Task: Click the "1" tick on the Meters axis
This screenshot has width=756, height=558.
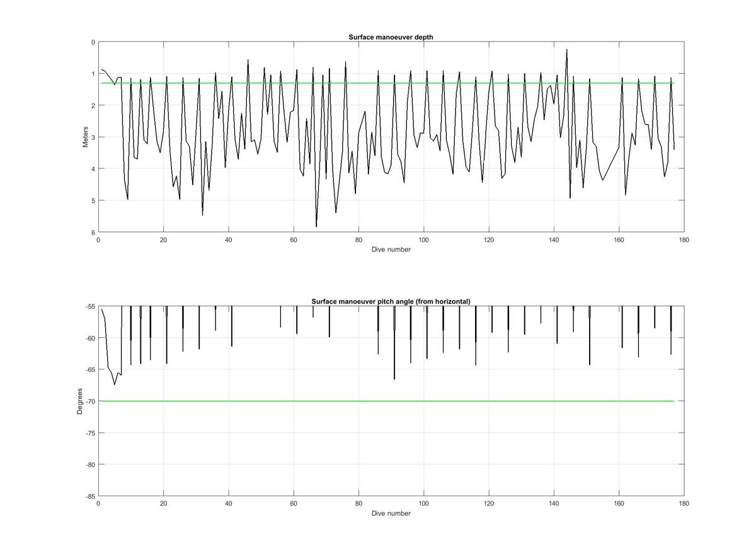Action: pos(93,74)
